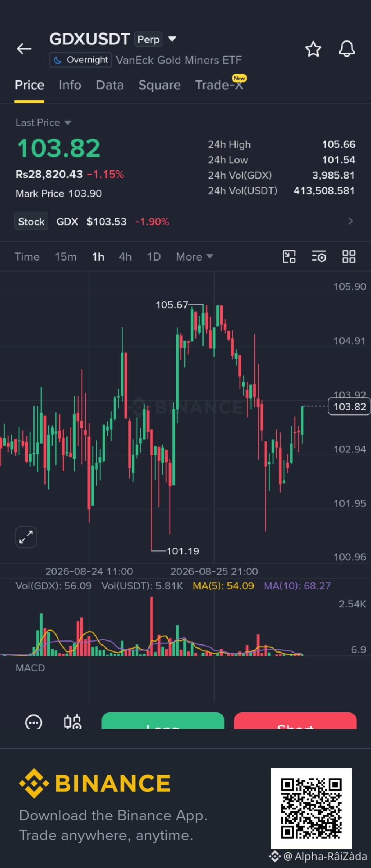This screenshot has height=868, width=371.
Task: Tap the 24h Low 101.54 value
Action: [339, 160]
